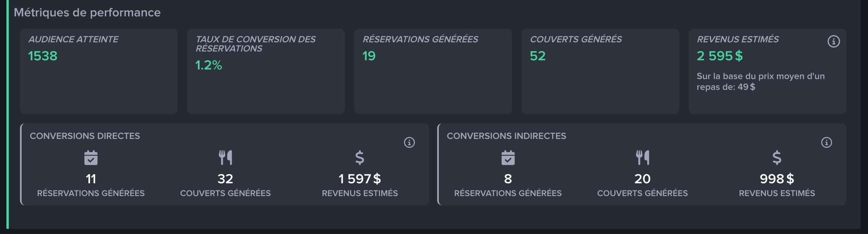Screen dimensions: 868x234
Task: Select the Audience atteinte metric card
Action: tap(98, 71)
